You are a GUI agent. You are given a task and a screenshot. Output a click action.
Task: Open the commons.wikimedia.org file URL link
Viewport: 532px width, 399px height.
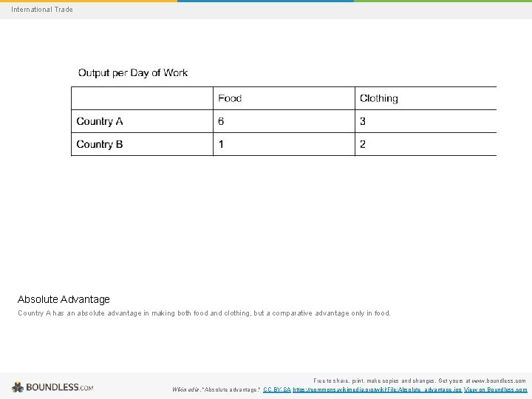pos(378,389)
